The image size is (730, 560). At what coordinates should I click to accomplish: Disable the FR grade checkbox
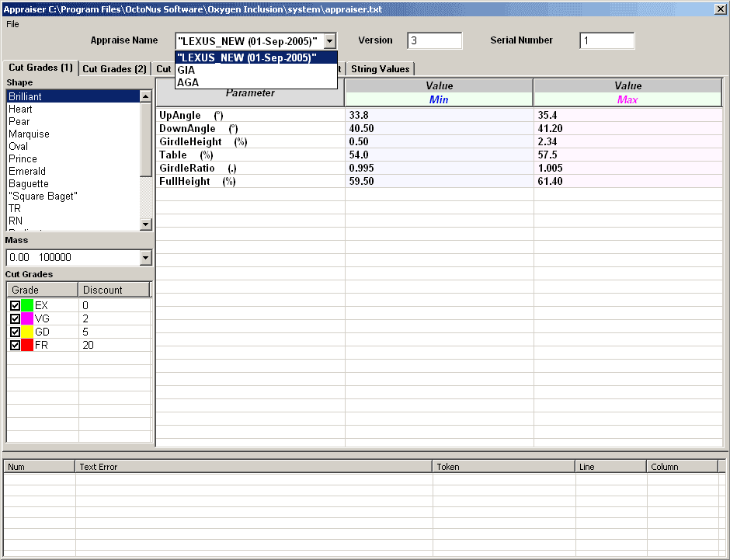point(15,346)
